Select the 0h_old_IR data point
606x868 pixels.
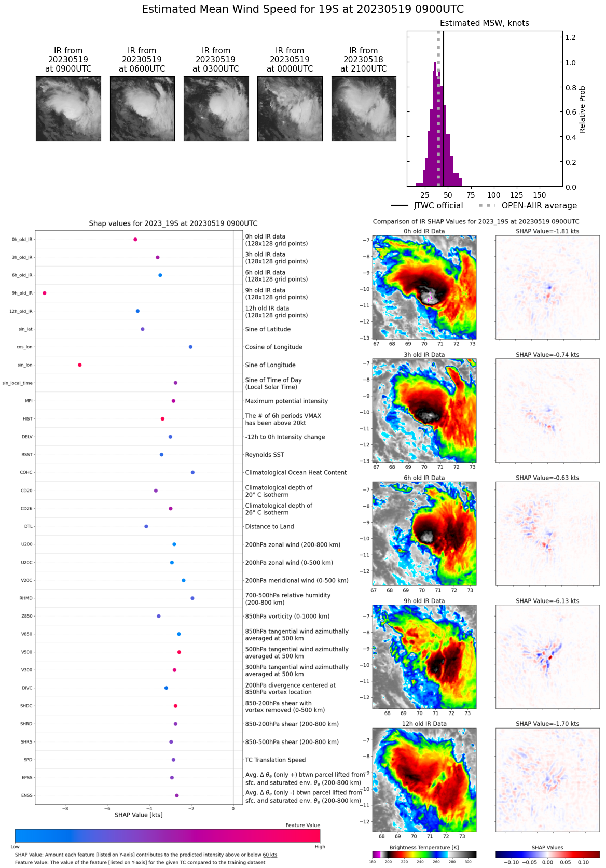135,240
